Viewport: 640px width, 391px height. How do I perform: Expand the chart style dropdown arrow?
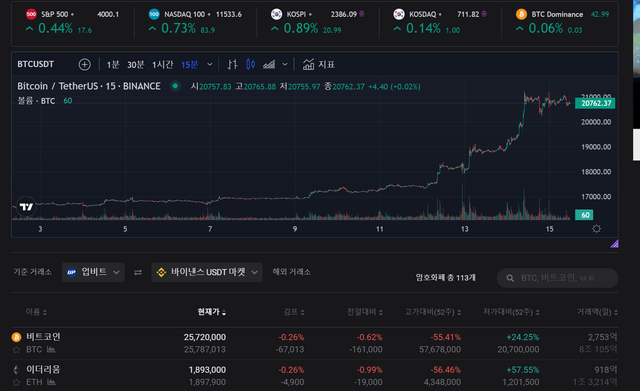pyautogui.click(x=285, y=64)
